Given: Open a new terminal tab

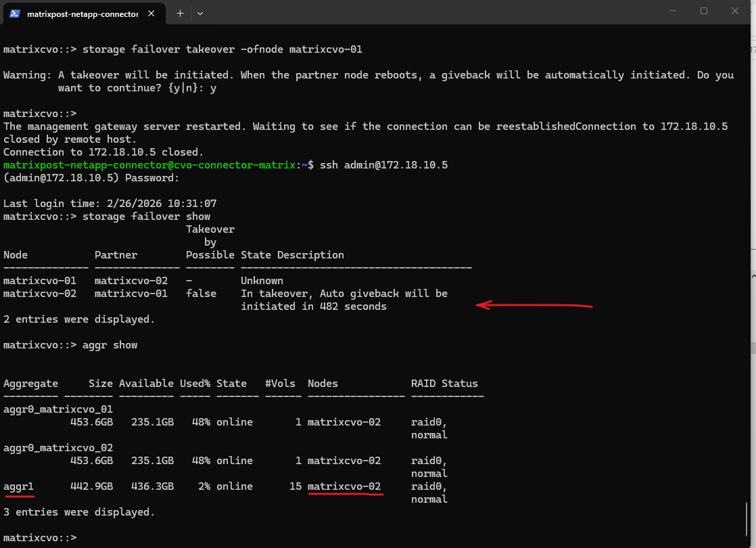Looking at the screenshot, I should (x=180, y=14).
